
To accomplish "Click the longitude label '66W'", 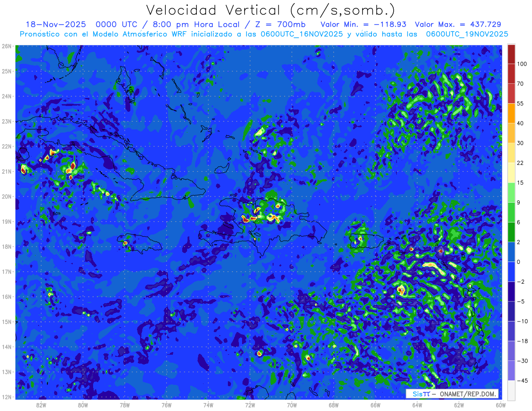I will [x=375, y=405].
